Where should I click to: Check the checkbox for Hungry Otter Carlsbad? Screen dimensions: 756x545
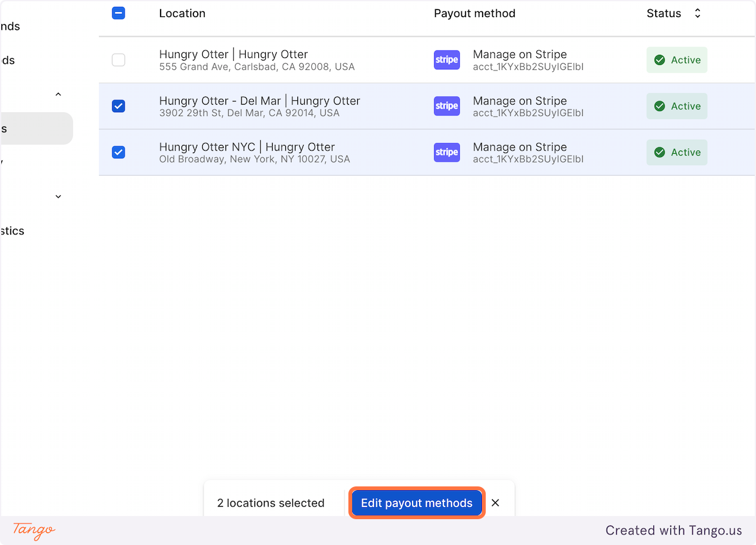[x=118, y=60]
